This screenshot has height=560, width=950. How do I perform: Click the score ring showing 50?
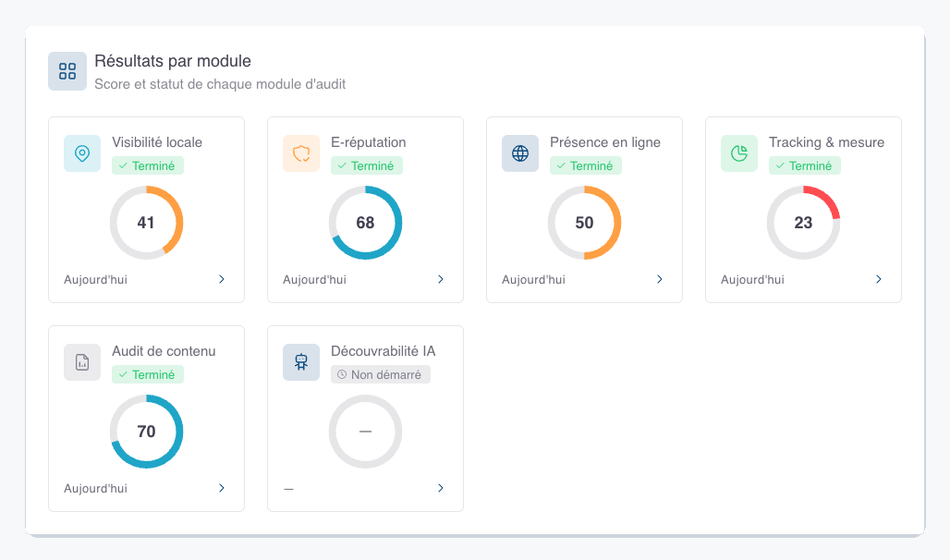coord(585,223)
